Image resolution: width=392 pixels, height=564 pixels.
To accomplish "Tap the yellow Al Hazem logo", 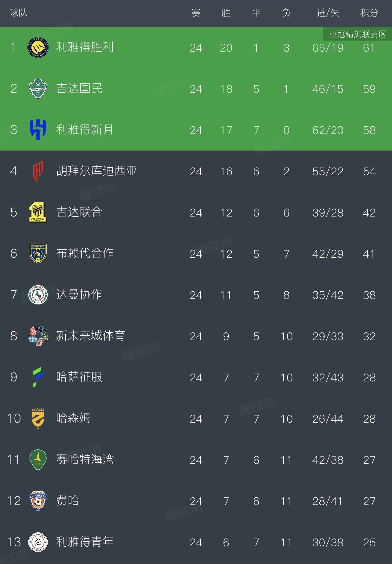I will [38, 418].
